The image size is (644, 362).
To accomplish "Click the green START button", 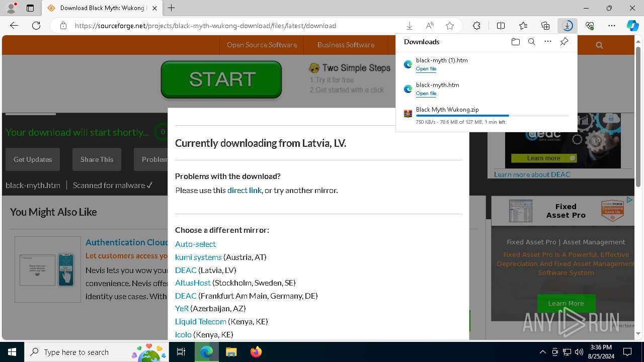I will 221,79.
